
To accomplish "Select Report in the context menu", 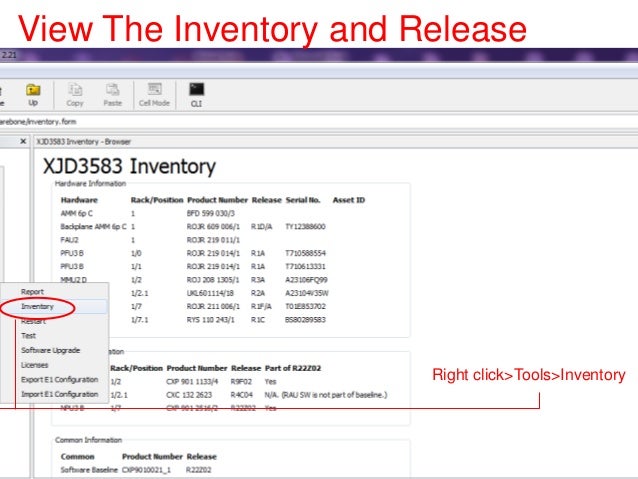I will 32,292.
